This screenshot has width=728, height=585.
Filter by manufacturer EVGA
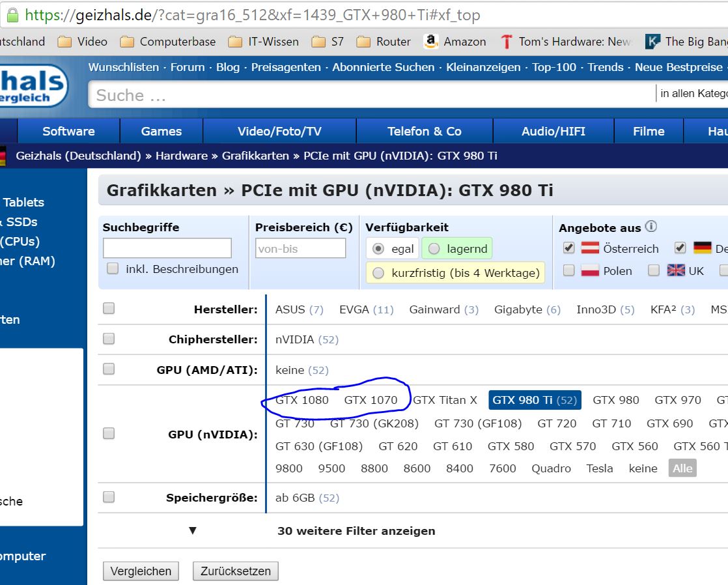(367, 310)
